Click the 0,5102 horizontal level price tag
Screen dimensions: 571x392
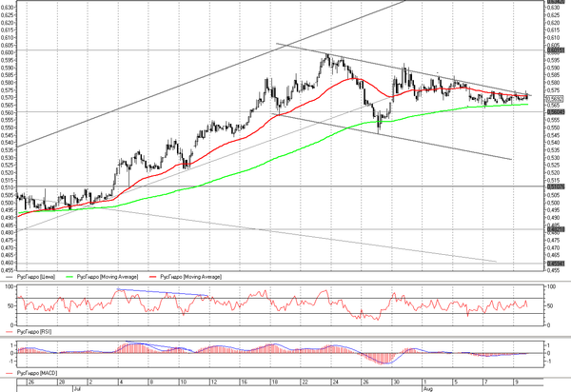[x=556, y=186]
